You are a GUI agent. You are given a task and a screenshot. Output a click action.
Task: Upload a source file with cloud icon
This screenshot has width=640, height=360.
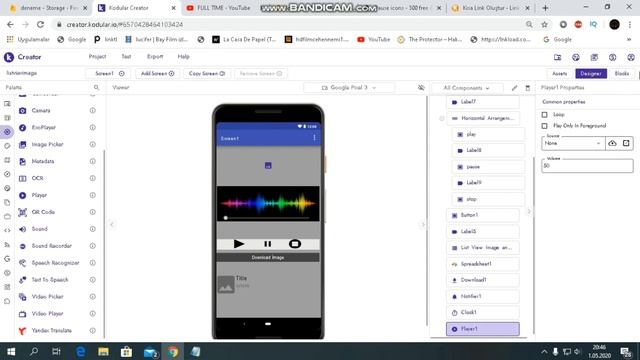tap(612, 143)
